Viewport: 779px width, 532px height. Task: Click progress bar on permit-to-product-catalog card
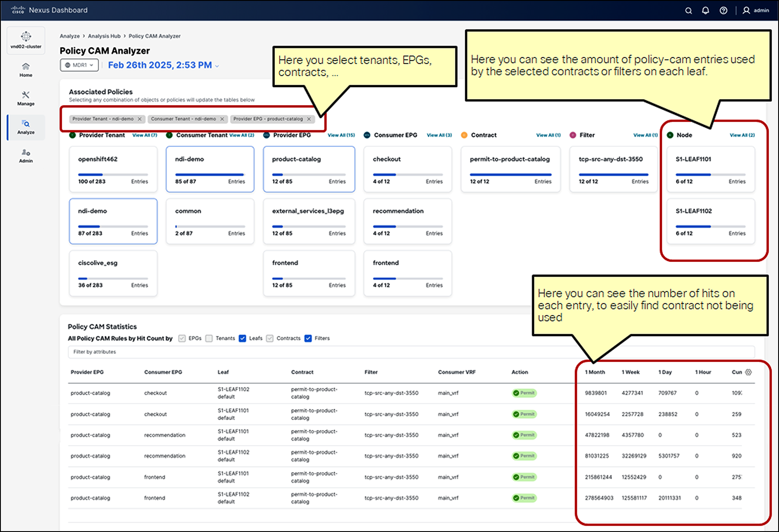[511, 174]
